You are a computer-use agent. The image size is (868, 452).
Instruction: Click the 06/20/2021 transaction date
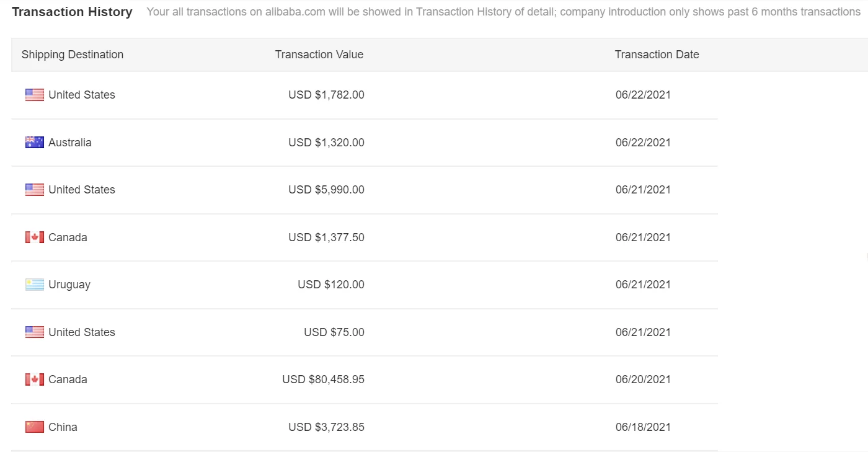643,379
